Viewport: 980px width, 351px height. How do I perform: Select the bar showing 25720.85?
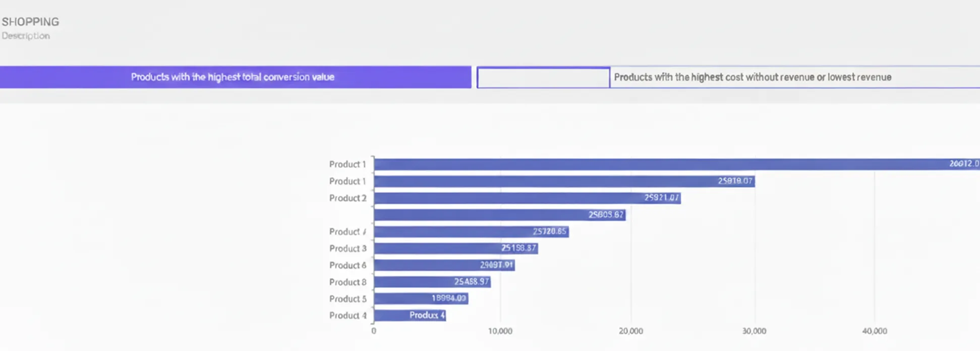click(471, 231)
